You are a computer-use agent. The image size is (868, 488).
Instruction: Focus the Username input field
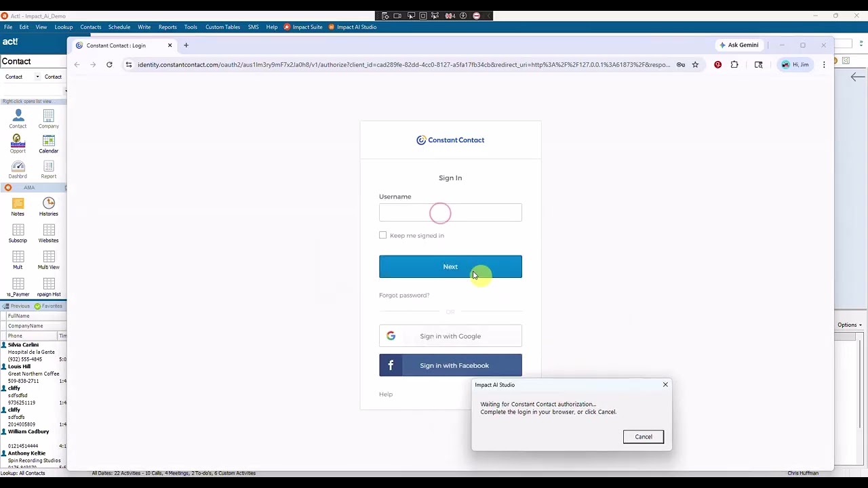(x=450, y=213)
